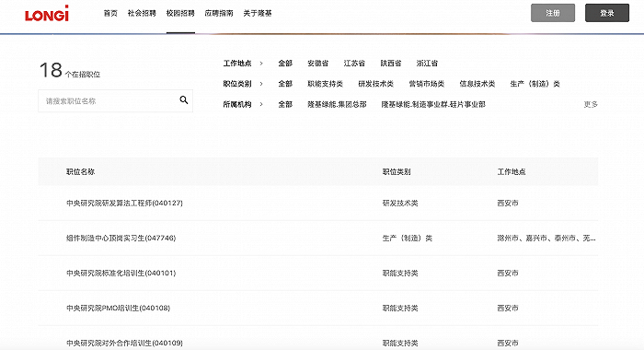Click 生产（制造）类 in the 047746 row

pos(407,239)
